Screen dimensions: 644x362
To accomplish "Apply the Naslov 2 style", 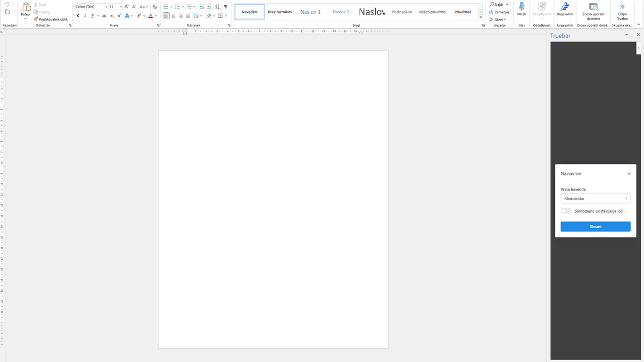I will tap(341, 12).
